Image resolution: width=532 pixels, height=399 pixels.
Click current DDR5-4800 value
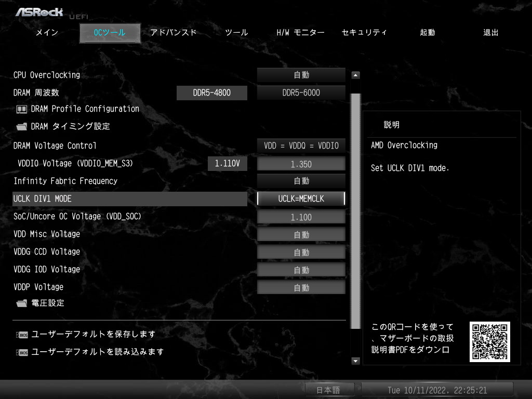point(212,92)
